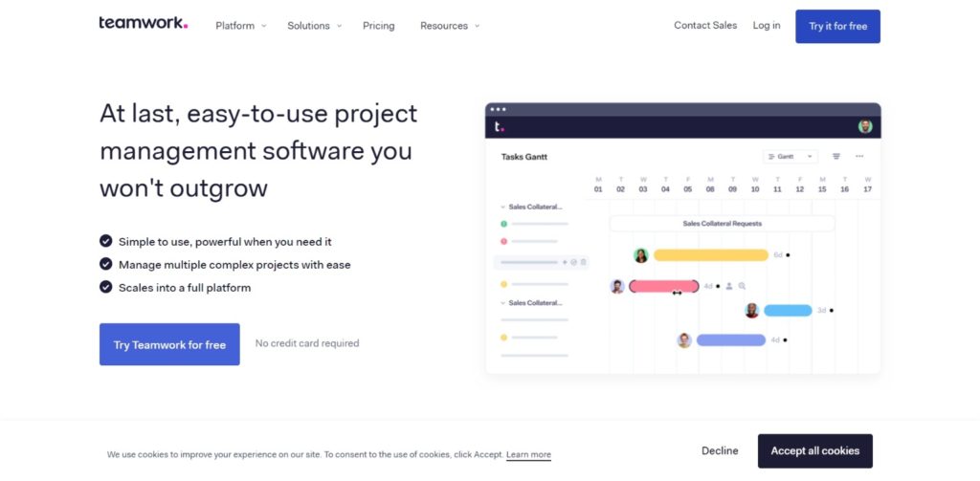The image size is (980, 481).
Task: Click Contact Sales in the header
Action: click(x=705, y=26)
